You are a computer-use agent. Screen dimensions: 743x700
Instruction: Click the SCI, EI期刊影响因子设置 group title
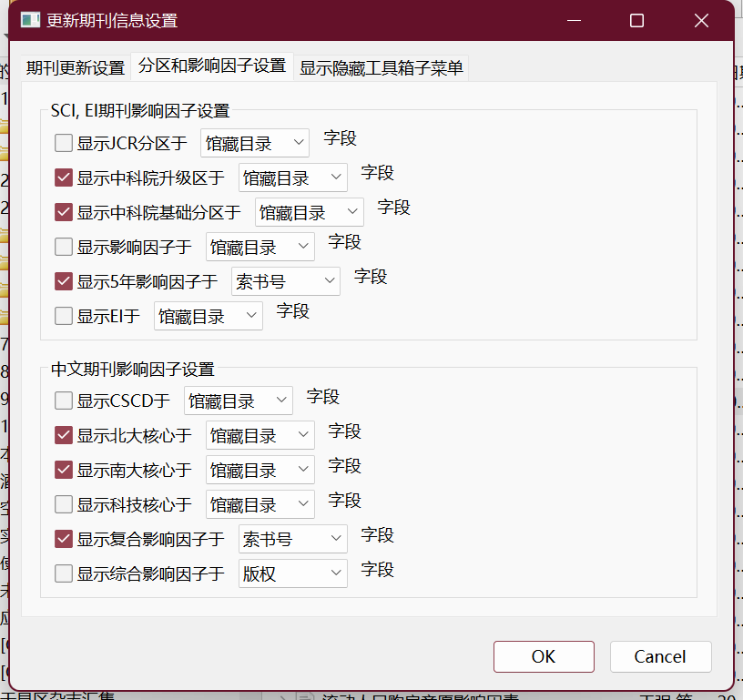pyautogui.click(x=140, y=111)
